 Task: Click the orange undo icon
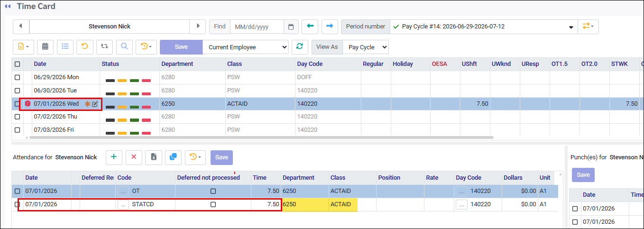pyautogui.click(x=84, y=47)
